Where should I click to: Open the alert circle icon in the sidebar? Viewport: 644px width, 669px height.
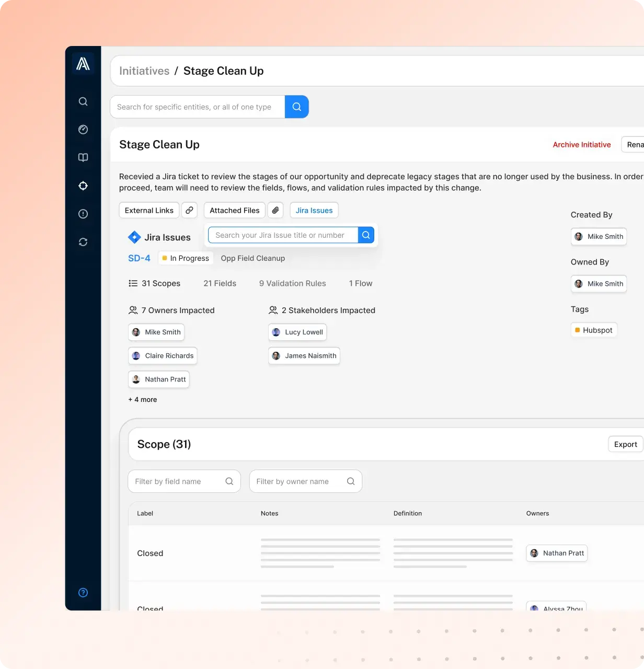click(83, 214)
